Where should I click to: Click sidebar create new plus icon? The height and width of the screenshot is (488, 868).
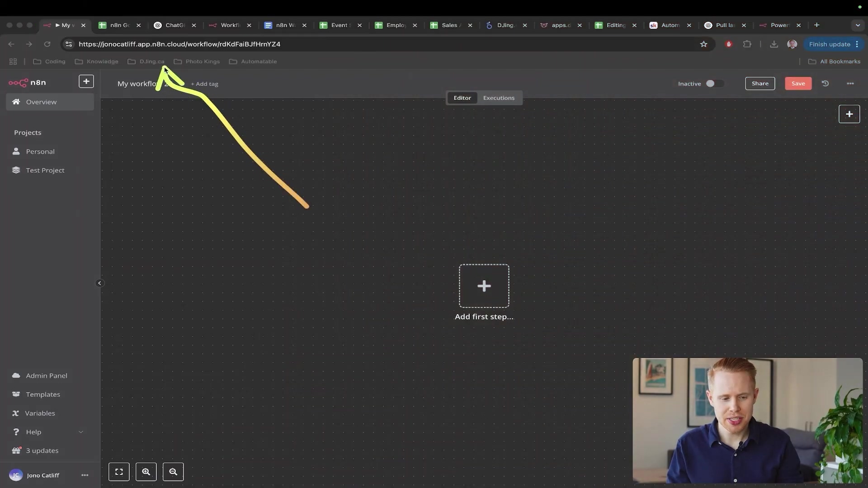86,81
